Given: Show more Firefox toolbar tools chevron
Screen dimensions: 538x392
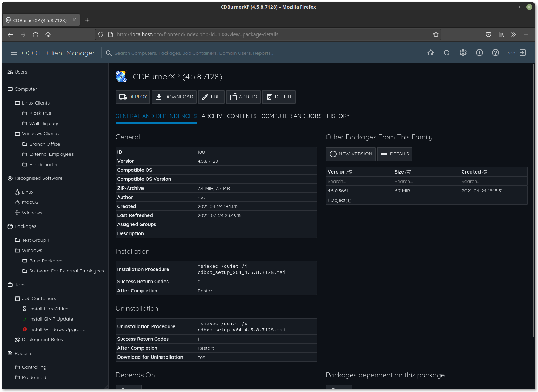Looking at the screenshot, I should (x=514, y=34).
